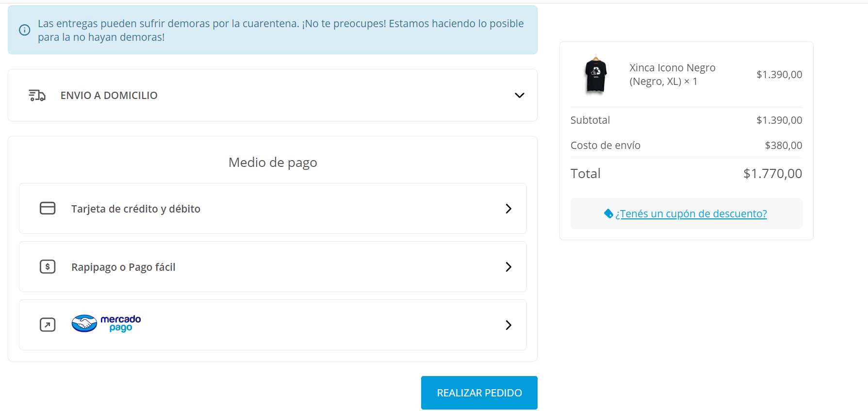
Task: Click the dollar bill cash icon
Action: tap(48, 266)
